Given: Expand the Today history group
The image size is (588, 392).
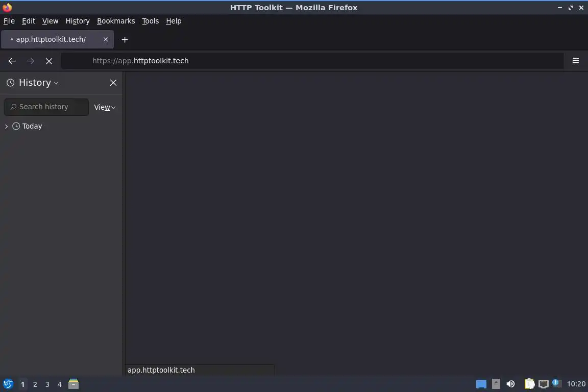Looking at the screenshot, I should point(6,127).
